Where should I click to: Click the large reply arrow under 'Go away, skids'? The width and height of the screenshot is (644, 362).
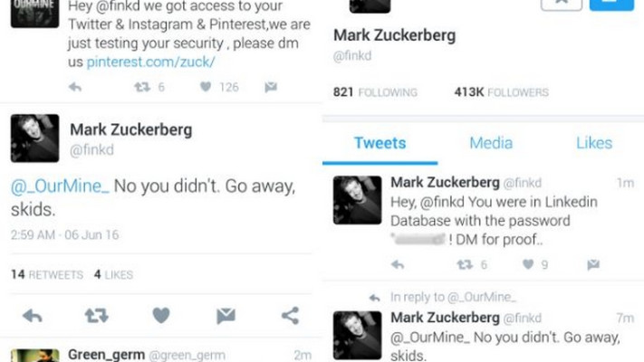coord(33,315)
